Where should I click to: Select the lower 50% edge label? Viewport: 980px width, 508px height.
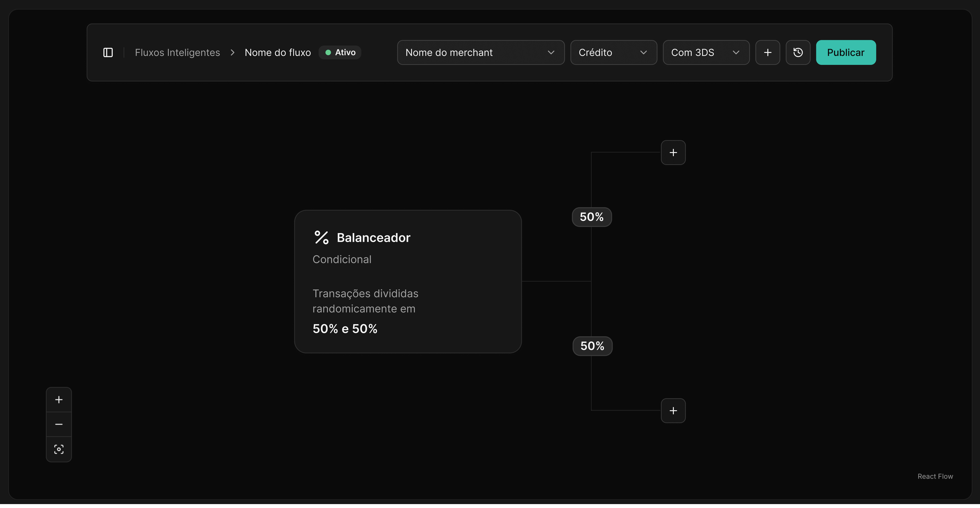pos(592,346)
